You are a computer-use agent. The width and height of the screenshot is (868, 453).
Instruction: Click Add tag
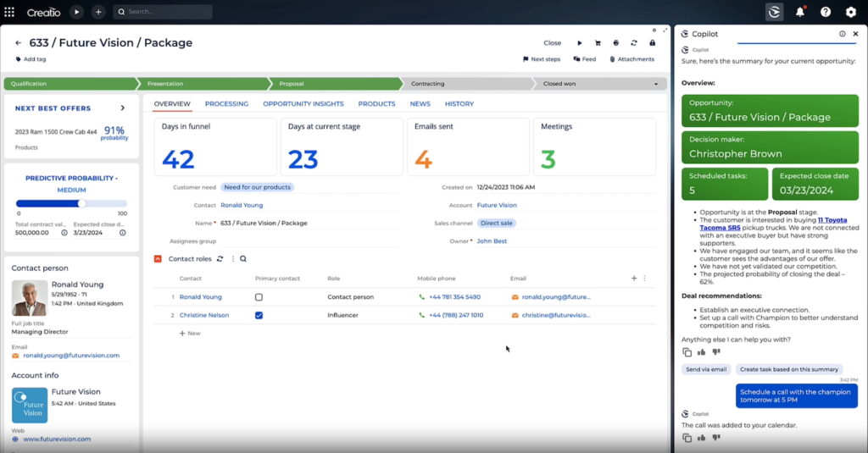pyautogui.click(x=31, y=59)
